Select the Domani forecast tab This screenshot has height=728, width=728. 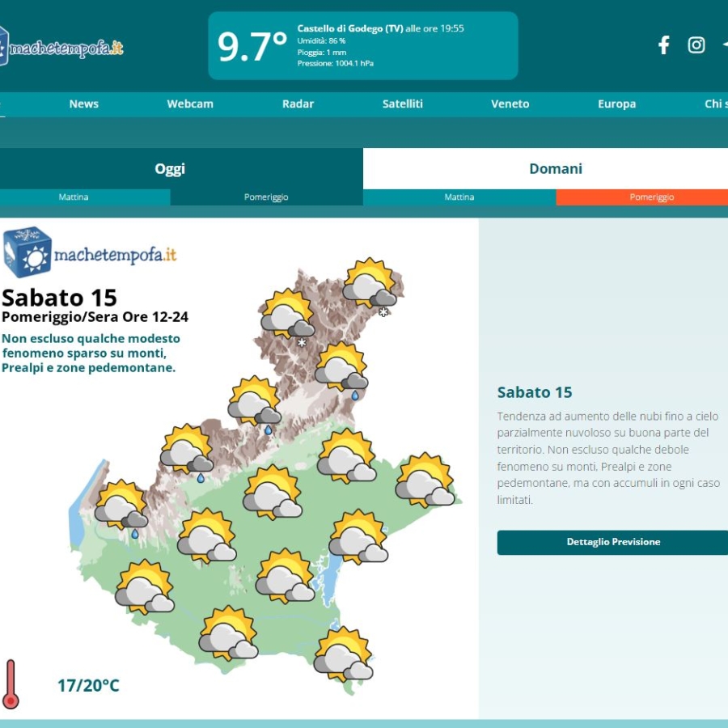[x=556, y=168]
